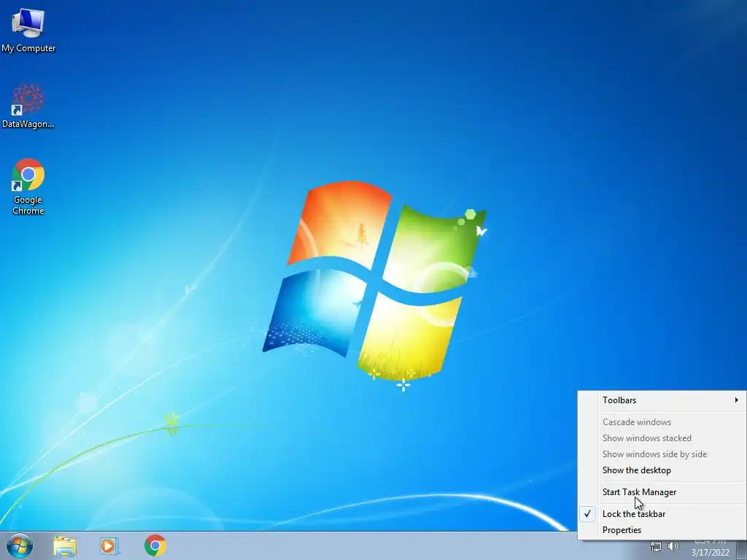747x560 pixels.
Task: Click the greyed Show windows stacked entry
Action: (x=662, y=438)
